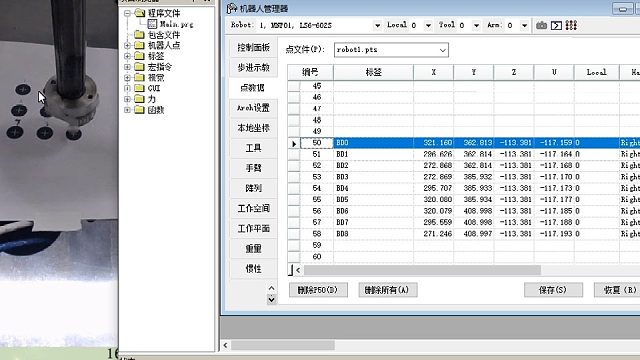This screenshot has height=360, width=640.
Task: Switch to 重量 tab
Action: [x=253, y=249]
